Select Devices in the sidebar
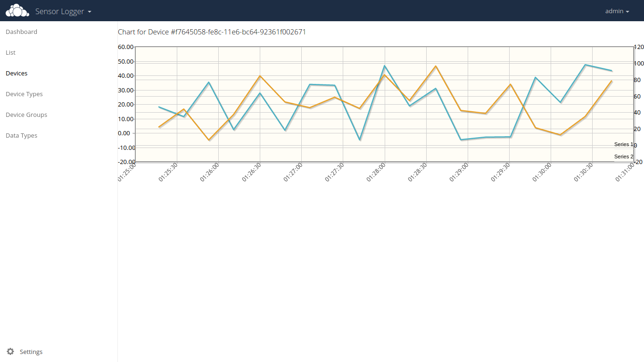Screen dimensions: 644x362 coord(17,74)
